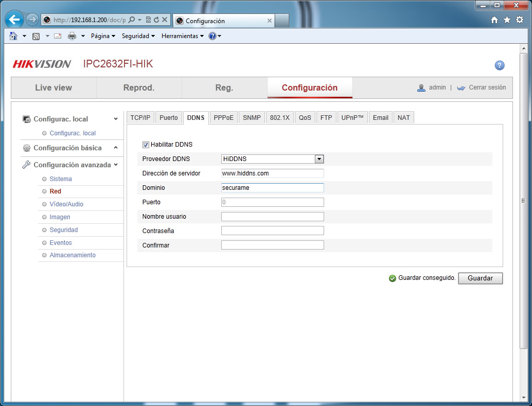The image size is (532, 406).
Task: Click the Dominio input field
Action: [273, 188]
